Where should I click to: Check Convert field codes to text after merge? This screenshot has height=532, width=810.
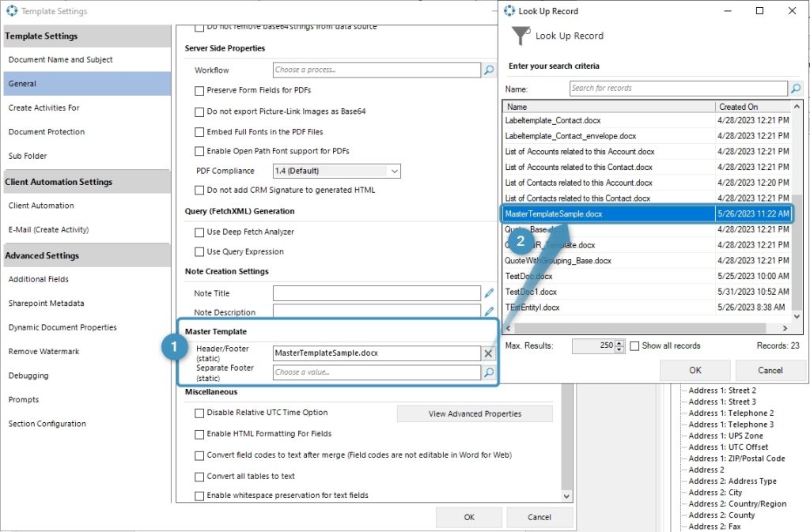pyautogui.click(x=199, y=455)
